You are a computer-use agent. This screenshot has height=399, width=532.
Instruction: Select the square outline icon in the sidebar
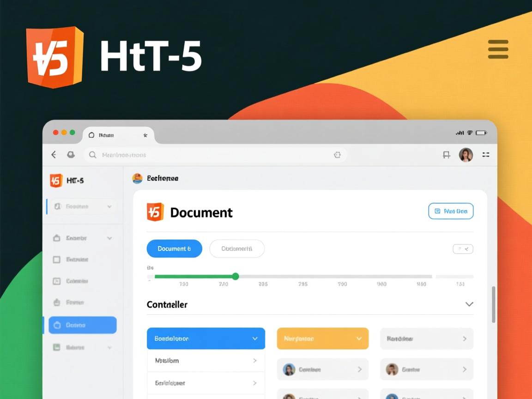56,260
